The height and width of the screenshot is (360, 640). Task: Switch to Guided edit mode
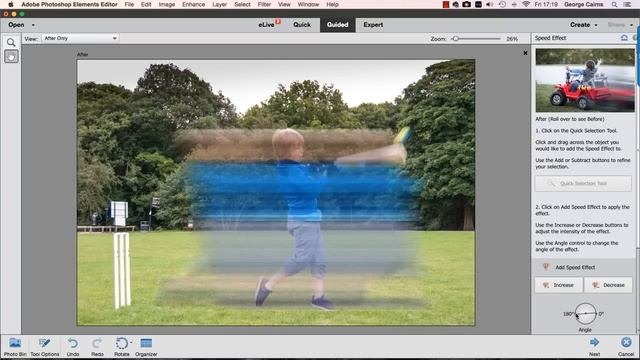click(338, 24)
